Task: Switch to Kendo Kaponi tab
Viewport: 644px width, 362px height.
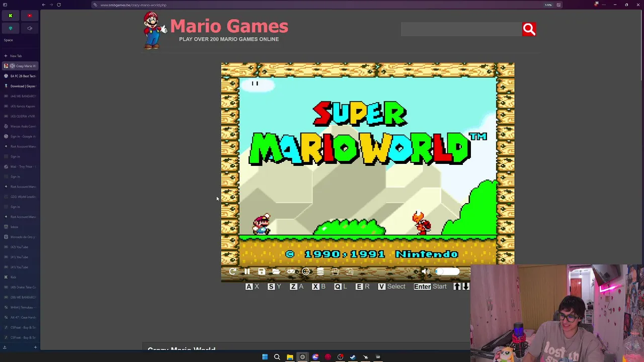Action: pos(20,106)
